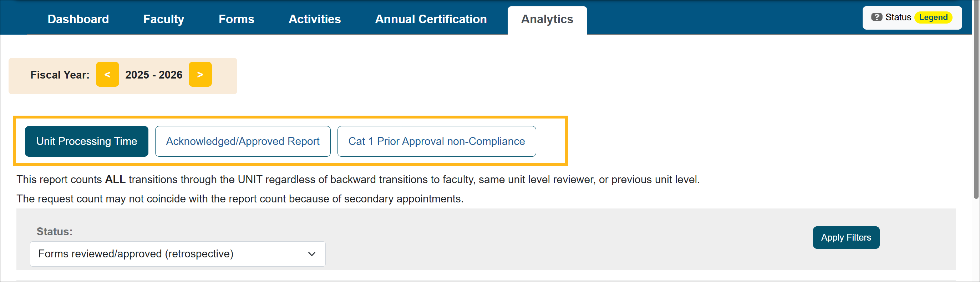Select the Acknowledged/Approved Report view
Screen dimensions: 980x282
(243, 141)
